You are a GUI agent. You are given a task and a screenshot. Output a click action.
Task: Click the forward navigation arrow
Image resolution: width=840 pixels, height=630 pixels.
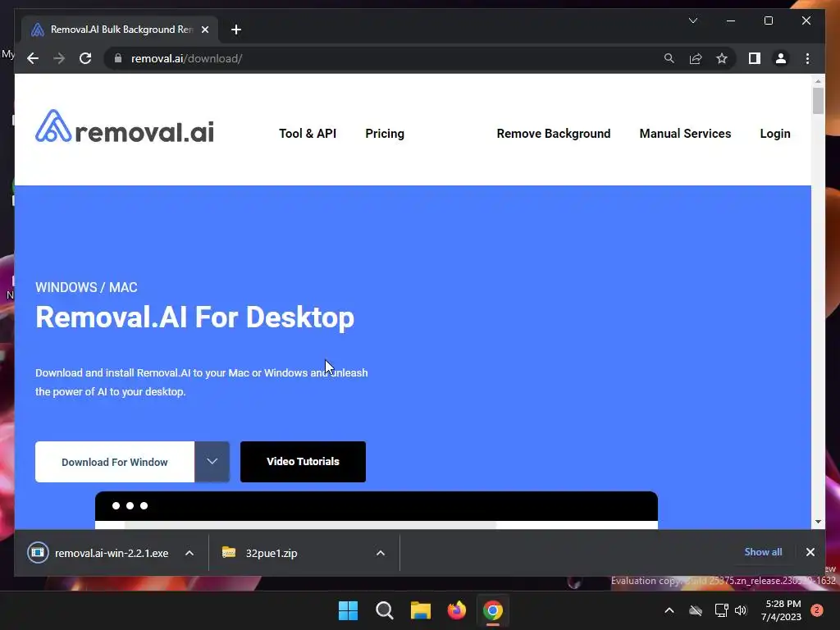coord(59,58)
